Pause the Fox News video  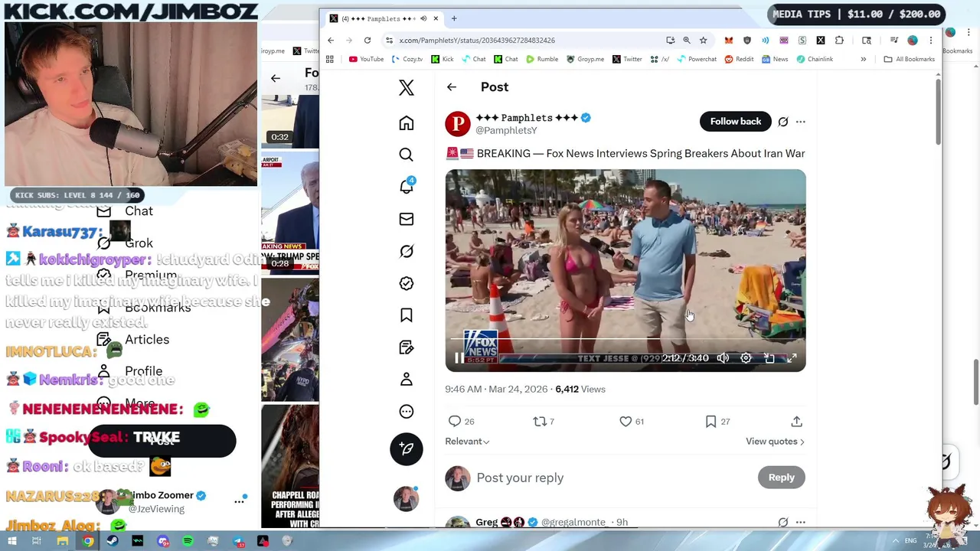pos(458,358)
